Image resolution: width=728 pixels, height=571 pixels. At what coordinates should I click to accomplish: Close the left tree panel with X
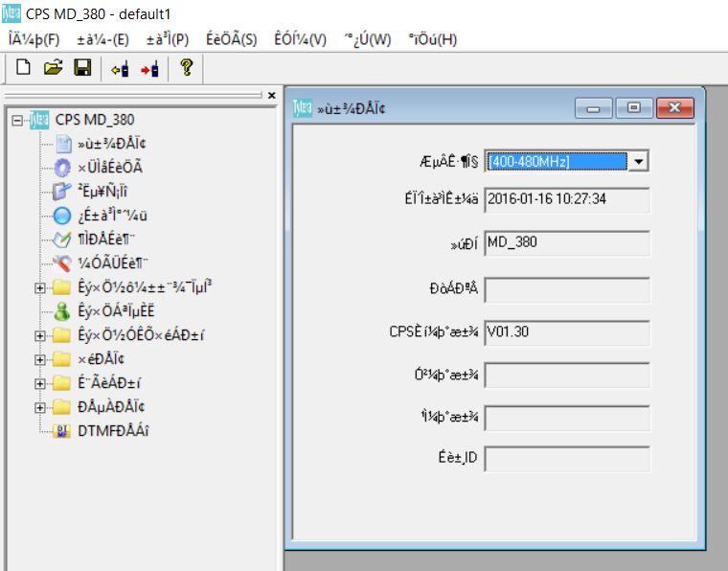[x=272, y=95]
